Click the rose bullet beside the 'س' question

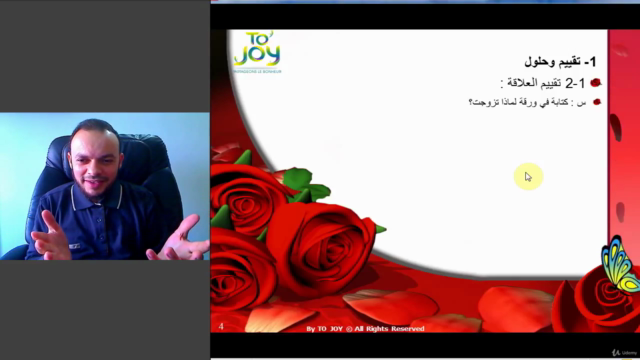coord(597,102)
